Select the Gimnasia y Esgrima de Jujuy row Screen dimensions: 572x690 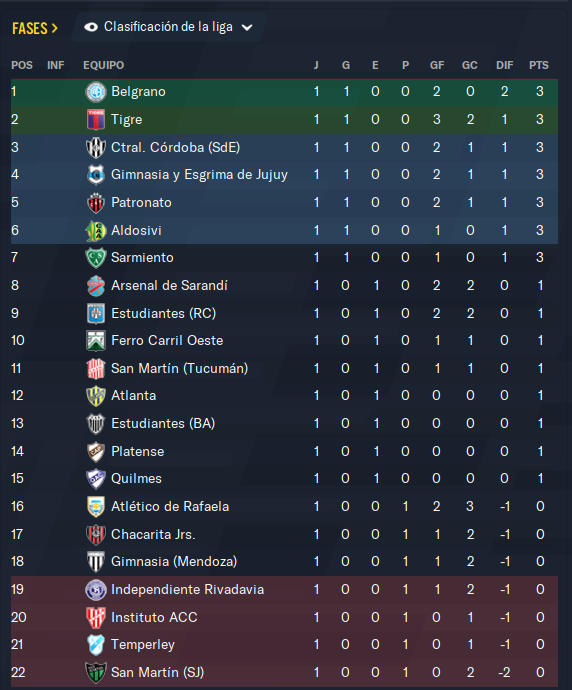click(x=284, y=175)
